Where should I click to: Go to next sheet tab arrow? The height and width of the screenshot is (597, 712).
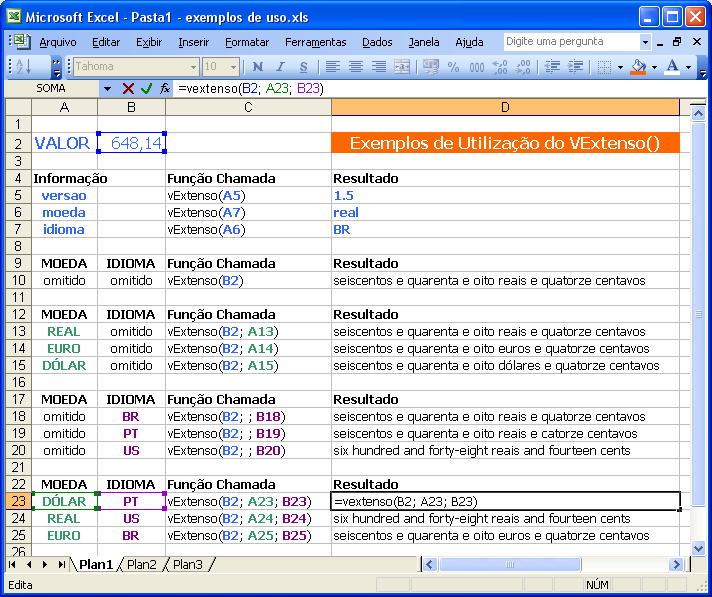pyautogui.click(x=45, y=564)
